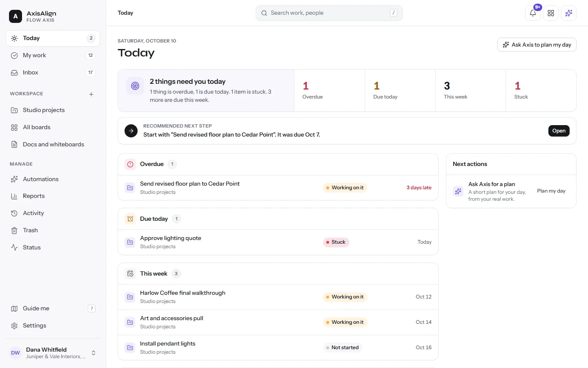Click the board icon beside Approve lighting quote
The image size is (588, 368).
(x=130, y=242)
